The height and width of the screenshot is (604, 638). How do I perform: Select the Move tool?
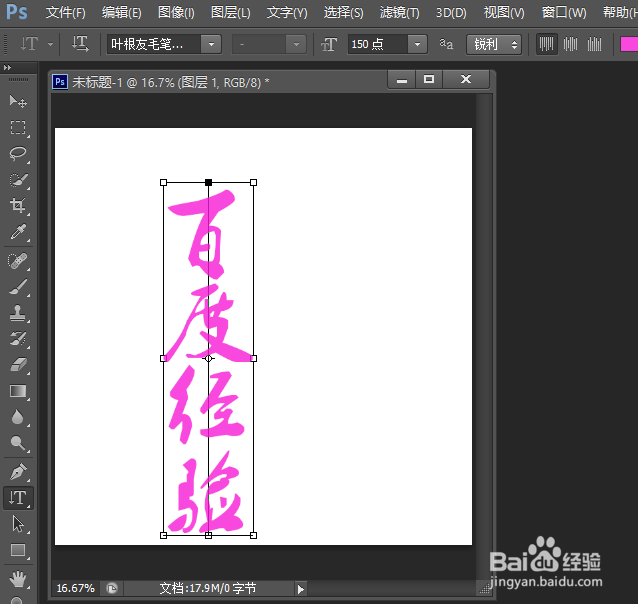(x=18, y=101)
